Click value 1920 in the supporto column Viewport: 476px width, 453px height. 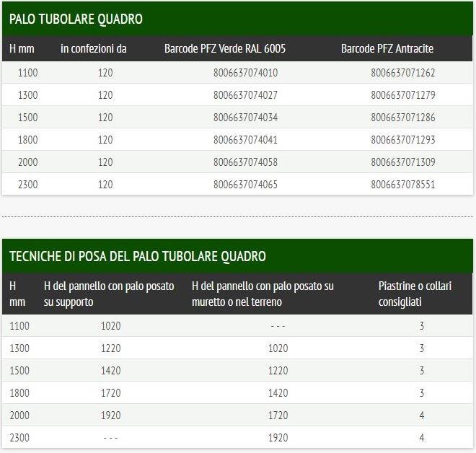point(110,415)
